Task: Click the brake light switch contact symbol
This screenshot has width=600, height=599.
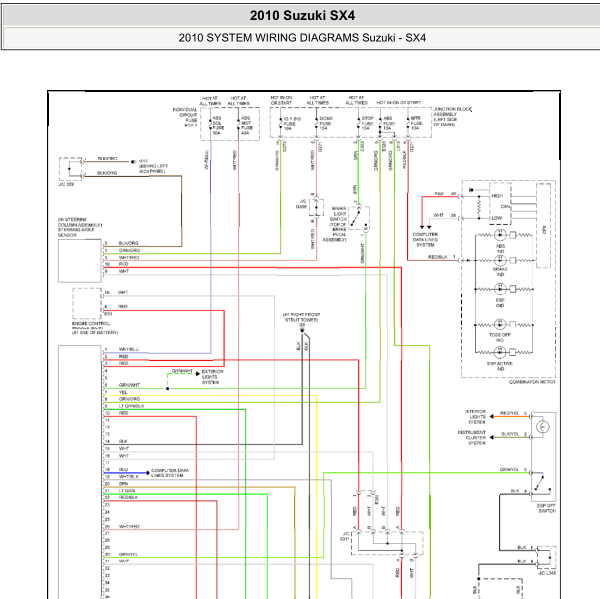Action: (359, 218)
